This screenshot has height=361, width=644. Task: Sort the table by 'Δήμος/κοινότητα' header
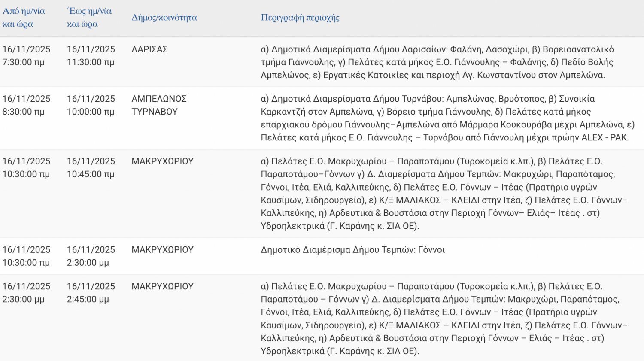164,18
